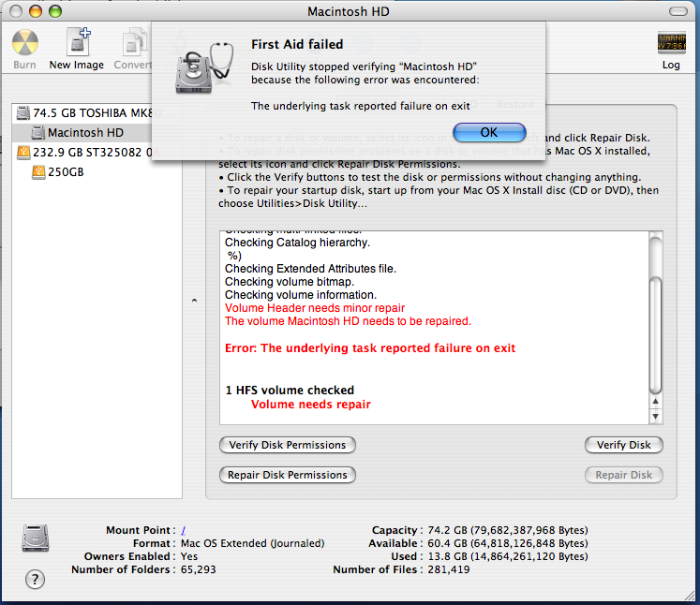Click the Restore tab
The width and height of the screenshot is (700, 605).
click(515, 104)
